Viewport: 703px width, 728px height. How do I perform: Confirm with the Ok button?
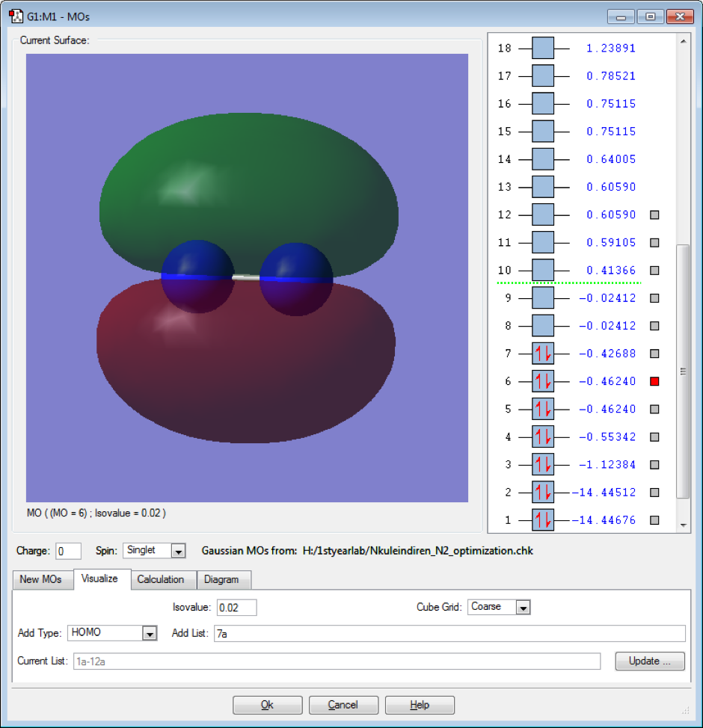267,705
